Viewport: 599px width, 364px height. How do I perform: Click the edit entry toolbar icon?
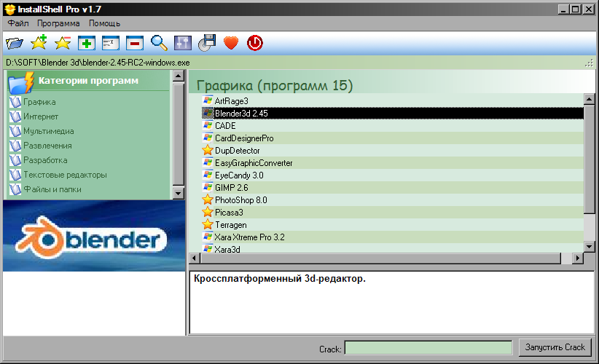click(111, 43)
